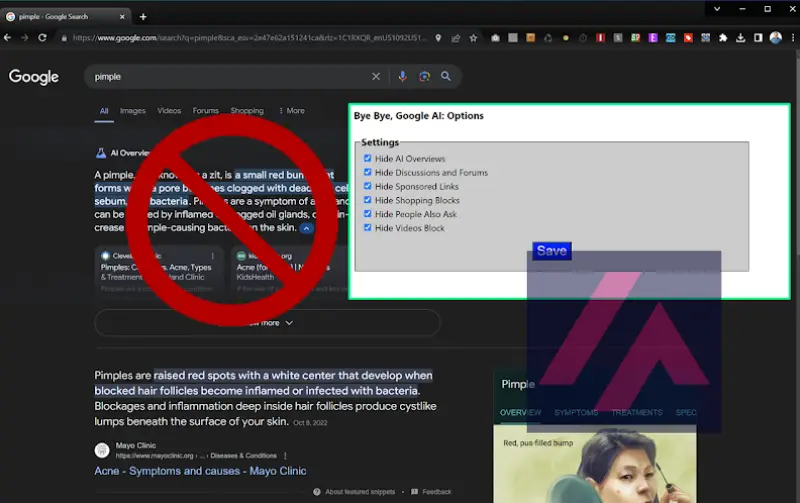Open the pimple illustration thumbnail
The height and width of the screenshot is (503, 800).
[595, 464]
